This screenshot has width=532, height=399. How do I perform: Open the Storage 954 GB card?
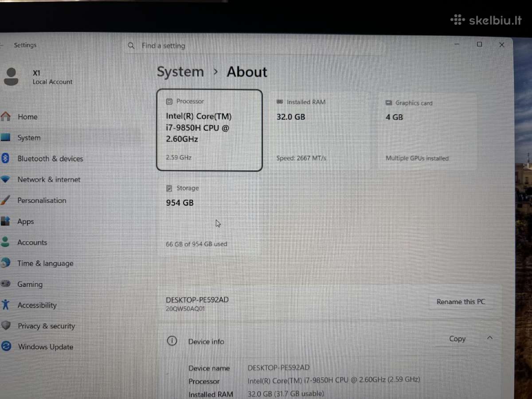[209, 217]
